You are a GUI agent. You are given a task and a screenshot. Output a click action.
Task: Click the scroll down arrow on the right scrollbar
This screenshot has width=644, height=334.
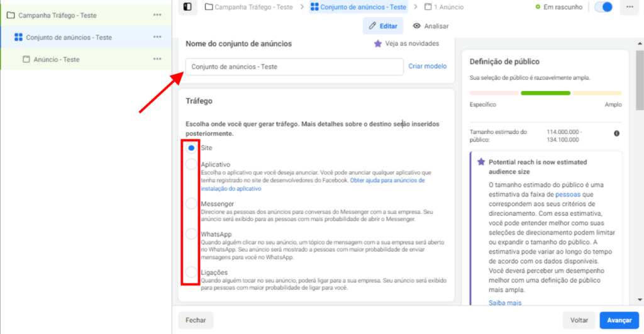pos(640,300)
